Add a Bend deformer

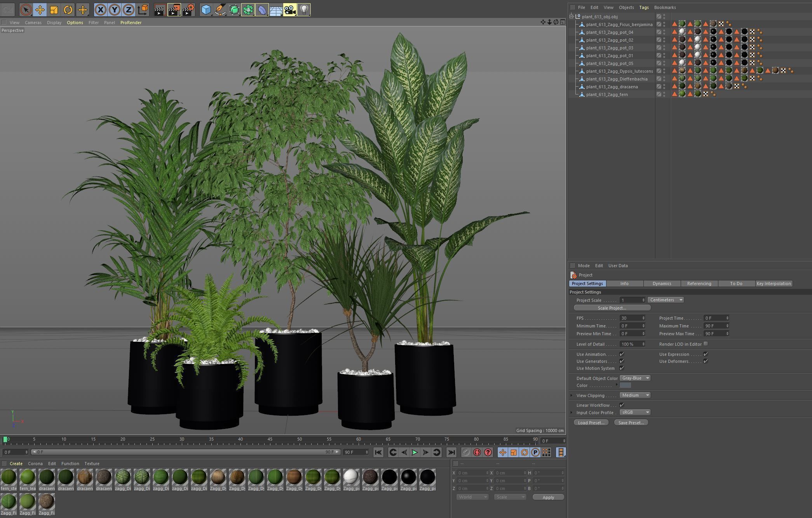coord(262,10)
